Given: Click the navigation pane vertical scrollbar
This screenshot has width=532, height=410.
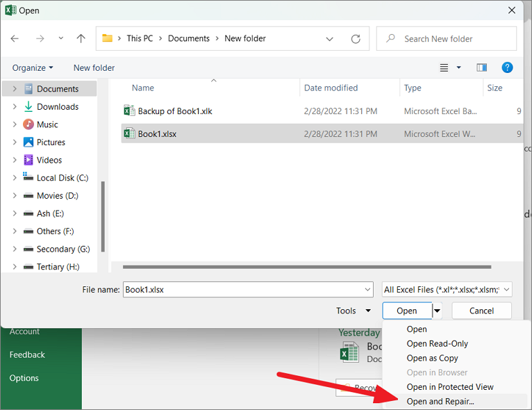Looking at the screenshot, I should point(103,217).
